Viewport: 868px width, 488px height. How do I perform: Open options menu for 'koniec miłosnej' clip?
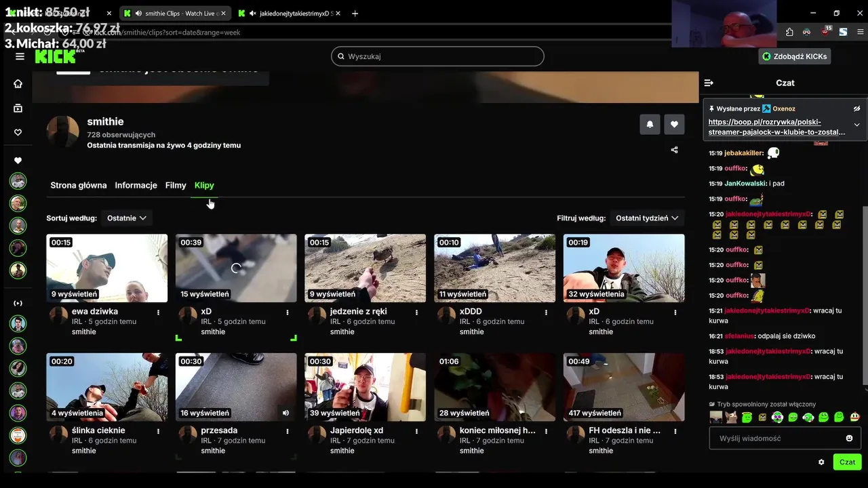click(546, 431)
